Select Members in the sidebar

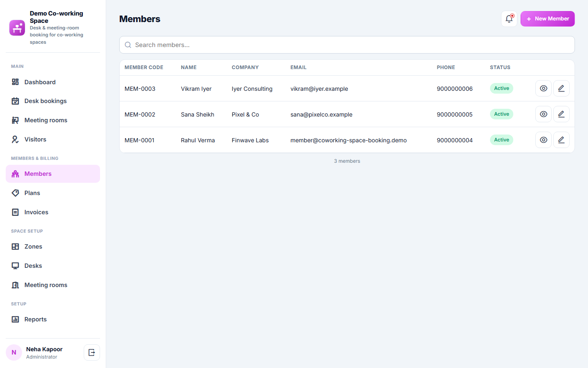coord(53,174)
